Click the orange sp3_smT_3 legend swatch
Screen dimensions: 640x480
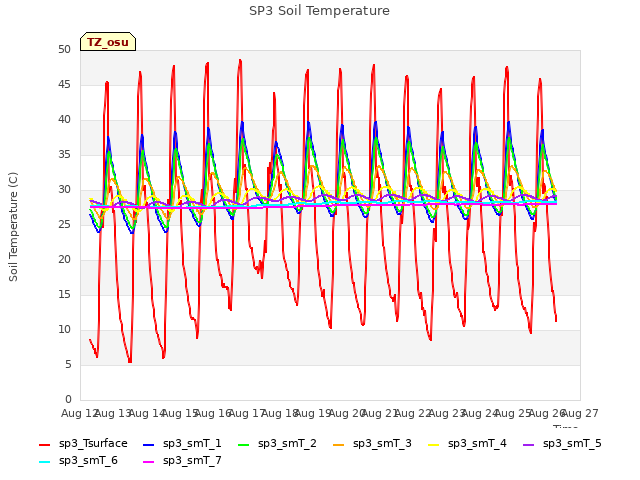[x=338, y=444]
